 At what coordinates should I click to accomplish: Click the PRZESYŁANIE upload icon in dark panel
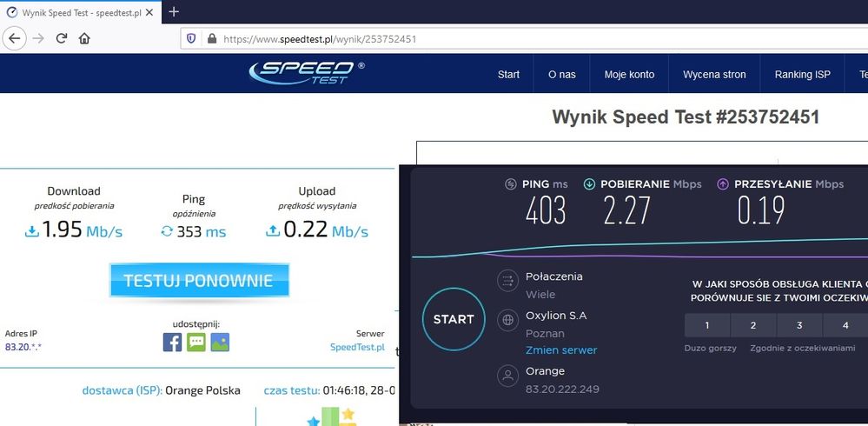click(723, 184)
